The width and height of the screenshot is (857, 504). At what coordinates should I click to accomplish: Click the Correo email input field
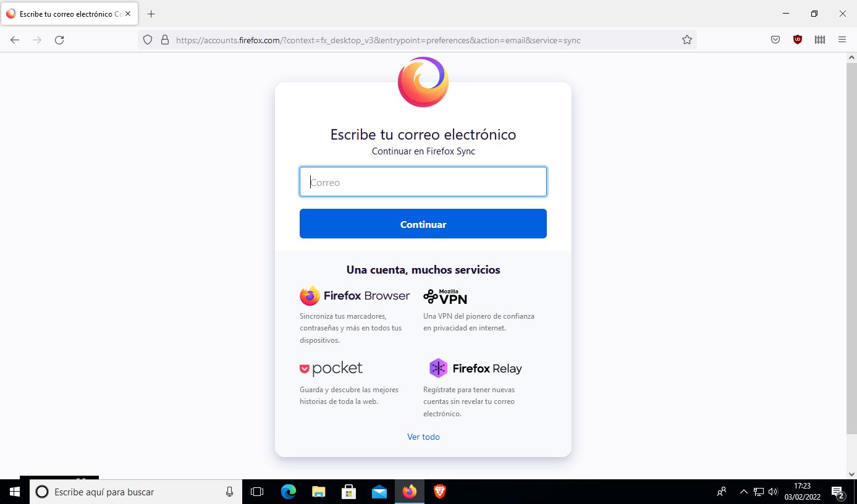423,182
